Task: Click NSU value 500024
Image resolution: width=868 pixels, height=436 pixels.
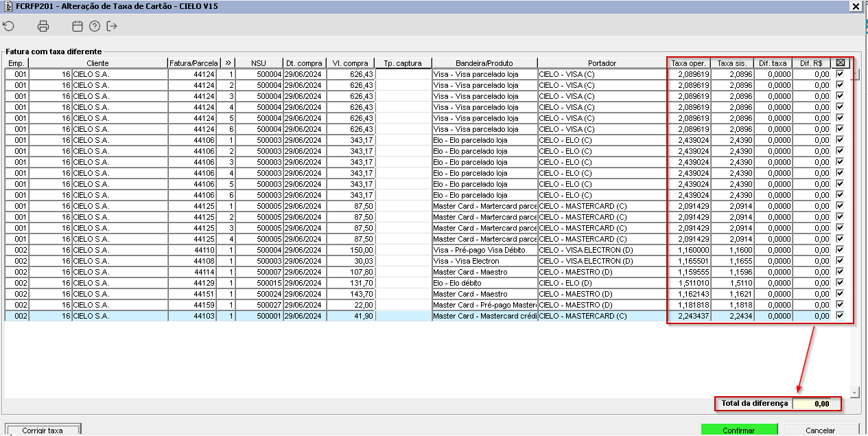Action: click(259, 294)
